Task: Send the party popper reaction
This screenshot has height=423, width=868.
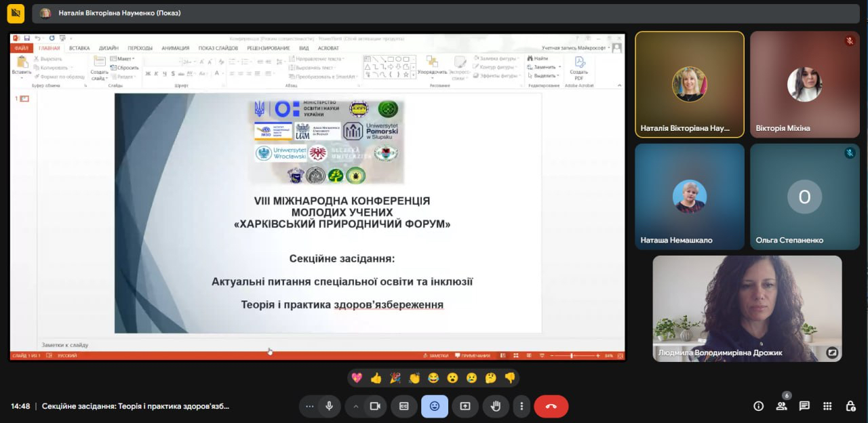Action: (395, 378)
